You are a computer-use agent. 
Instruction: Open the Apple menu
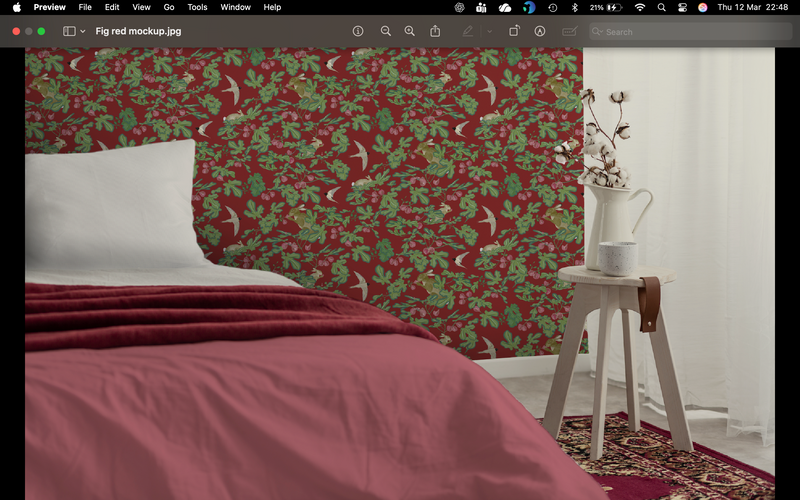pyautogui.click(x=17, y=7)
